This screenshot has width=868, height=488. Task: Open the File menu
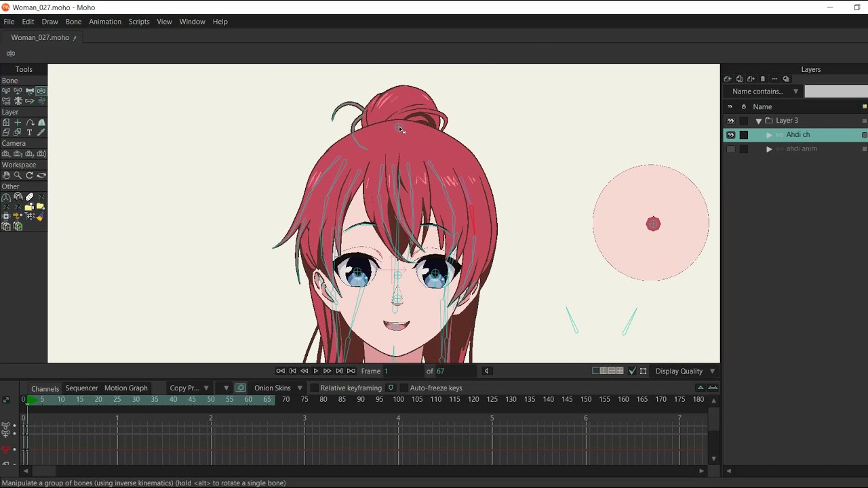9,22
